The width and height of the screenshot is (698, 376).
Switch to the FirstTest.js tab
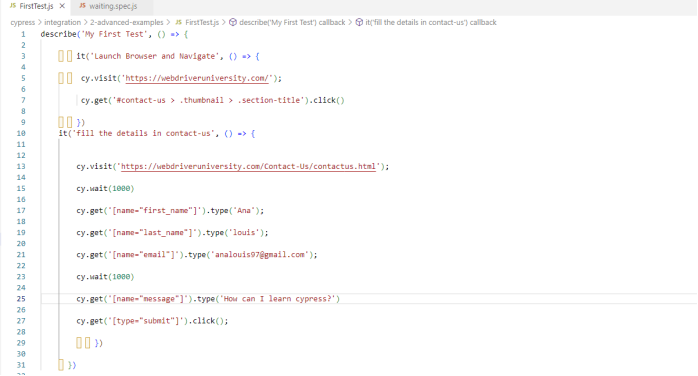click(37, 6)
